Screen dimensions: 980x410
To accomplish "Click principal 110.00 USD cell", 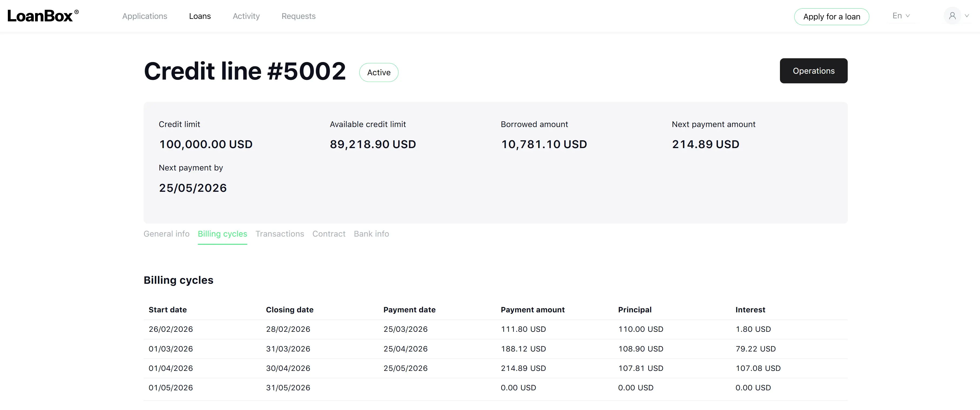I will (641, 329).
